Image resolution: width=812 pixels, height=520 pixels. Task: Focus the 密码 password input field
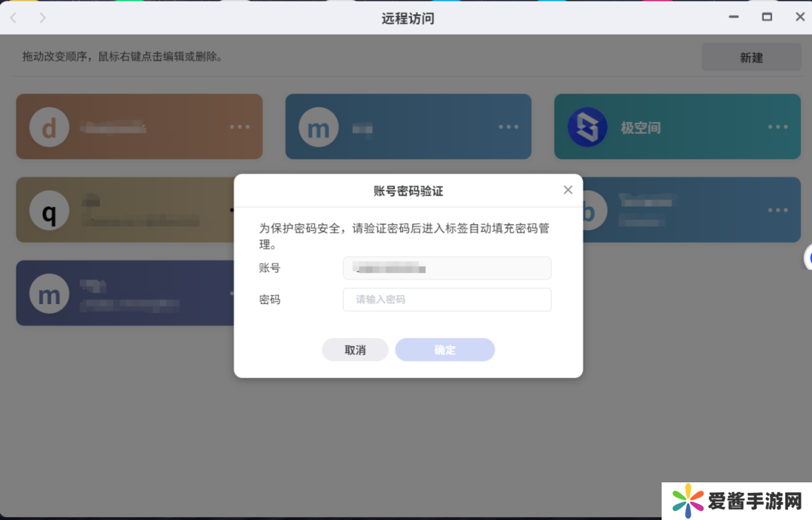pos(447,300)
